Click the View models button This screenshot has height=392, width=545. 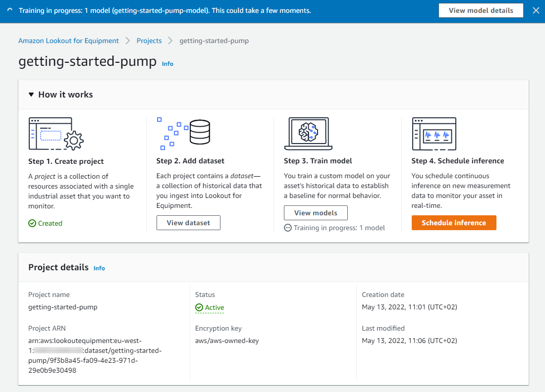click(x=316, y=213)
